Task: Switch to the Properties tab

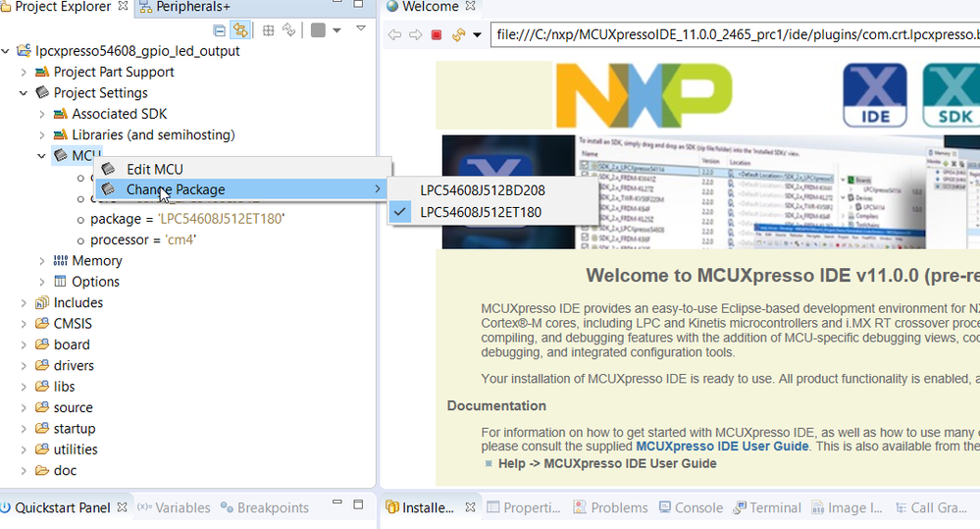Action: (524, 507)
